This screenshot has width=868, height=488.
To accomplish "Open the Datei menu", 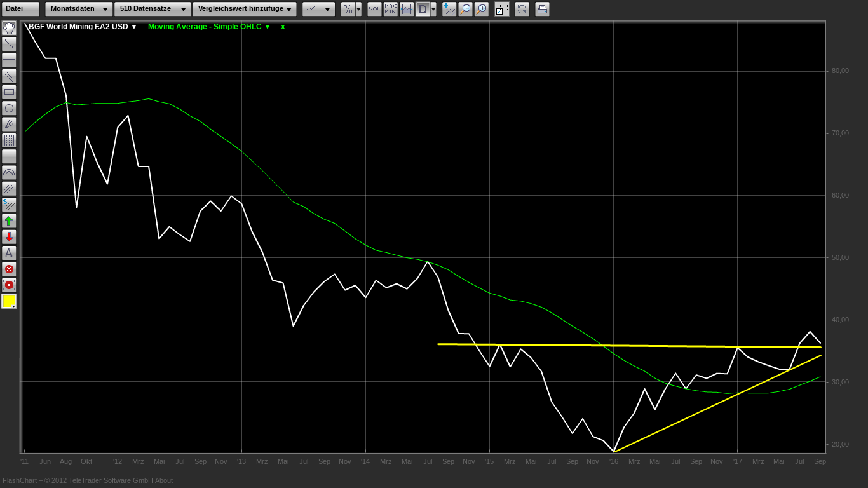I will [x=20, y=9].
